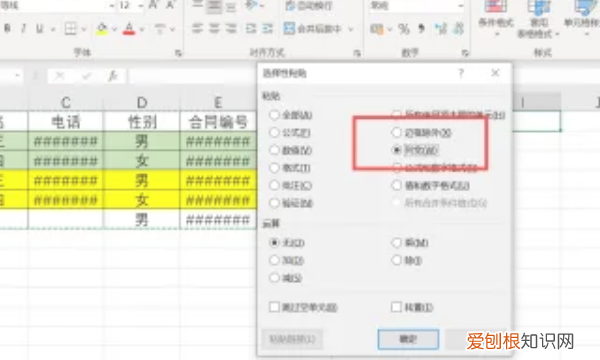Click the Decrease Indent button
Screen dimensions: 600x360
pyautogui.click(x=251, y=28)
